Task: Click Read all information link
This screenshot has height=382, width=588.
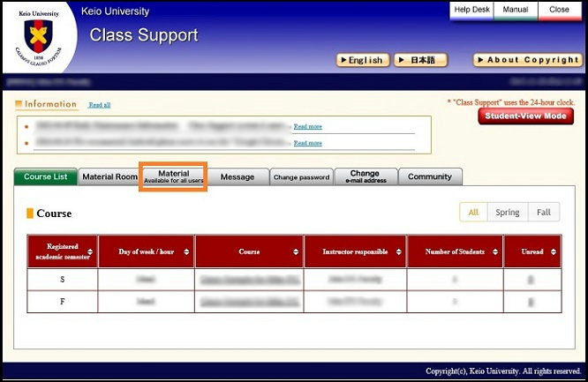Action: (x=99, y=105)
